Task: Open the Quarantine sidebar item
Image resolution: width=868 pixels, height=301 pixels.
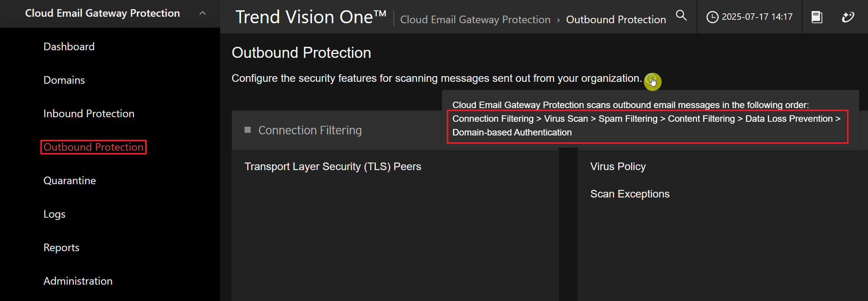Action: 70,181
